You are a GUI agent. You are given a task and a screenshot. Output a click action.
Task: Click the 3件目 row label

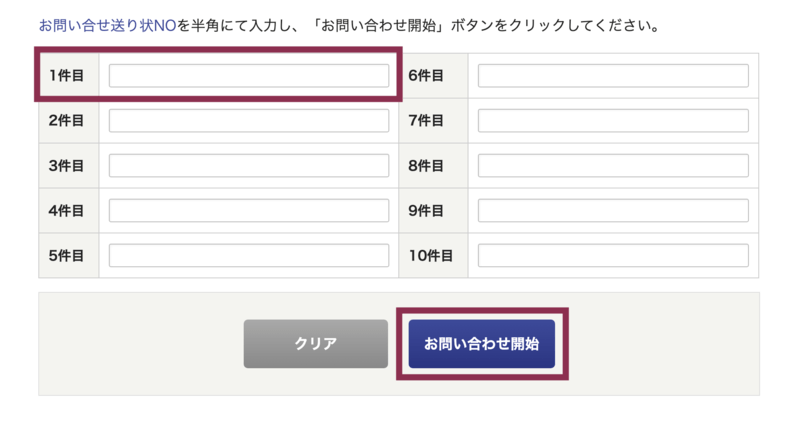[x=66, y=166]
